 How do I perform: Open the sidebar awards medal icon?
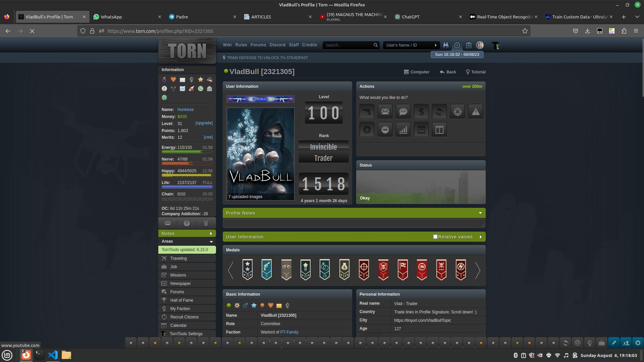point(206,223)
